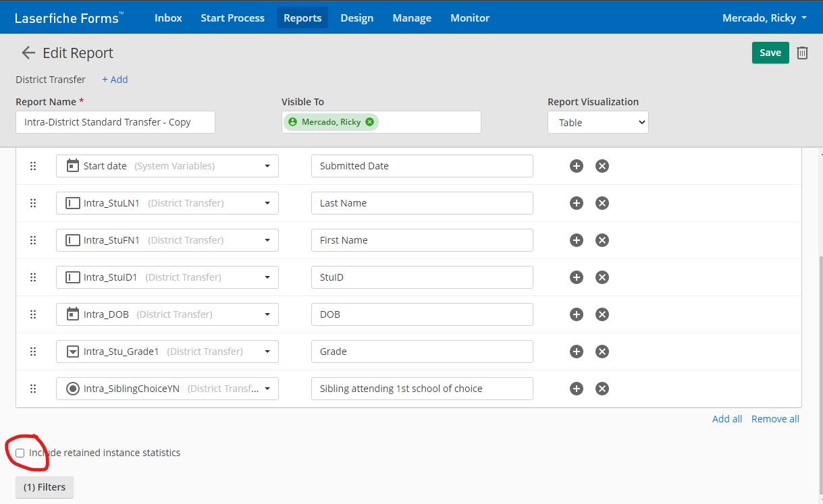Open the Mercado, Ricky user menu
This screenshot has width=823, height=504.
tap(764, 18)
